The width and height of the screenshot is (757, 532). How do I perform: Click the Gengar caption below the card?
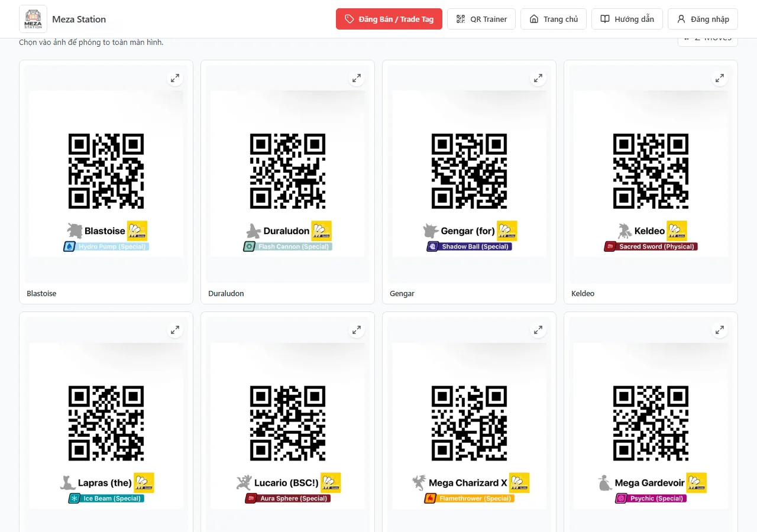[x=402, y=293]
